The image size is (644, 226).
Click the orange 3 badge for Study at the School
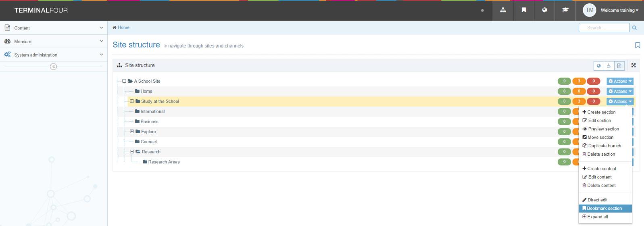579,101
